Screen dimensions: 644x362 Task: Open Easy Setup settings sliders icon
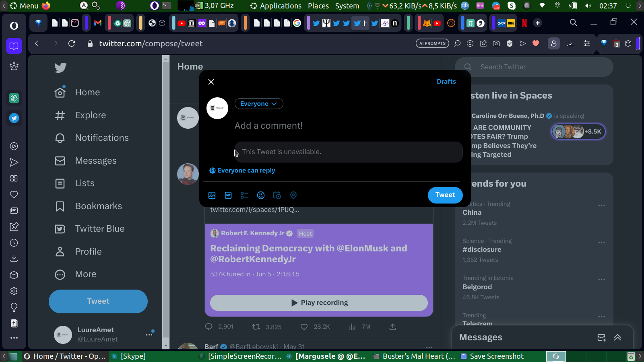tap(587, 43)
